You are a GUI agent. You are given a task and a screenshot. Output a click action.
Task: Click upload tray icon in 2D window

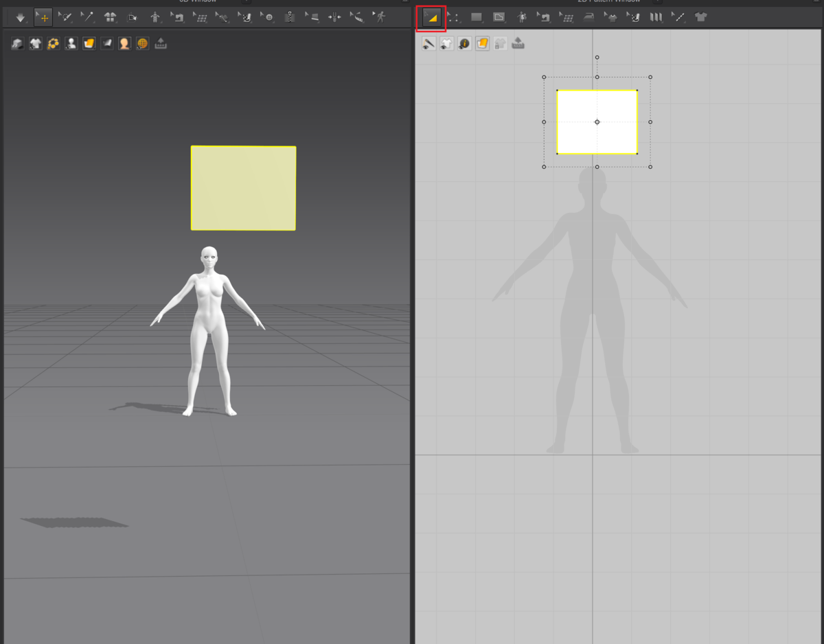click(x=518, y=44)
